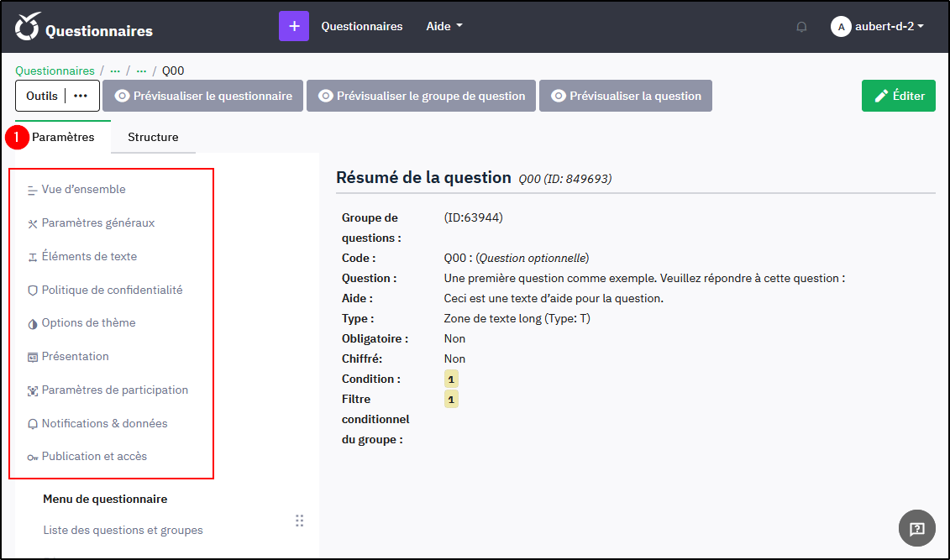The image size is (950, 560).
Task: Switch to the Structure tab
Action: [x=153, y=137]
